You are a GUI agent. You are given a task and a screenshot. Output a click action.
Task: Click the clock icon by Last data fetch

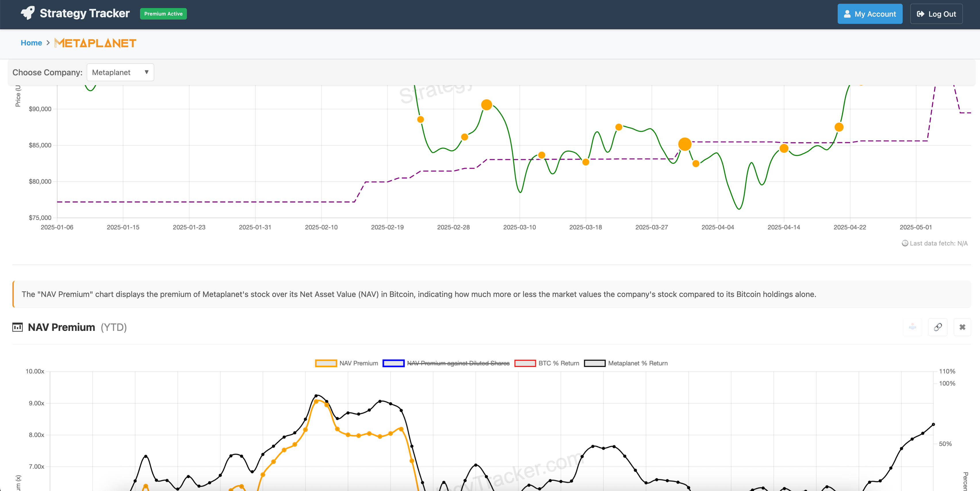(905, 243)
